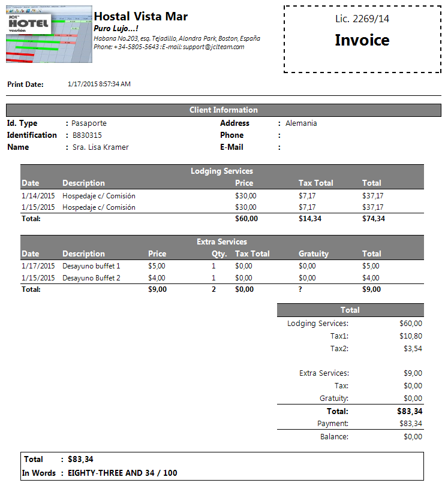
Task: Click the dashed Invoice license box heading
Action: click(362, 40)
